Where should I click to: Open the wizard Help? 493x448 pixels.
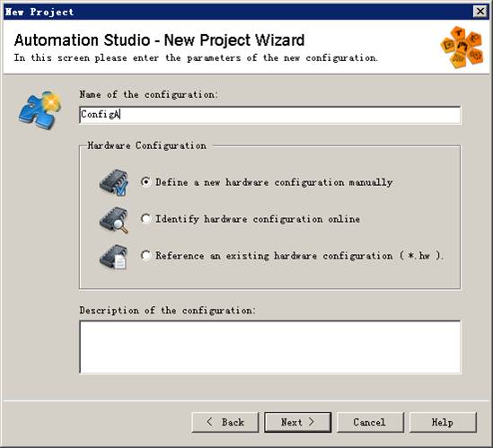click(443, 422)
